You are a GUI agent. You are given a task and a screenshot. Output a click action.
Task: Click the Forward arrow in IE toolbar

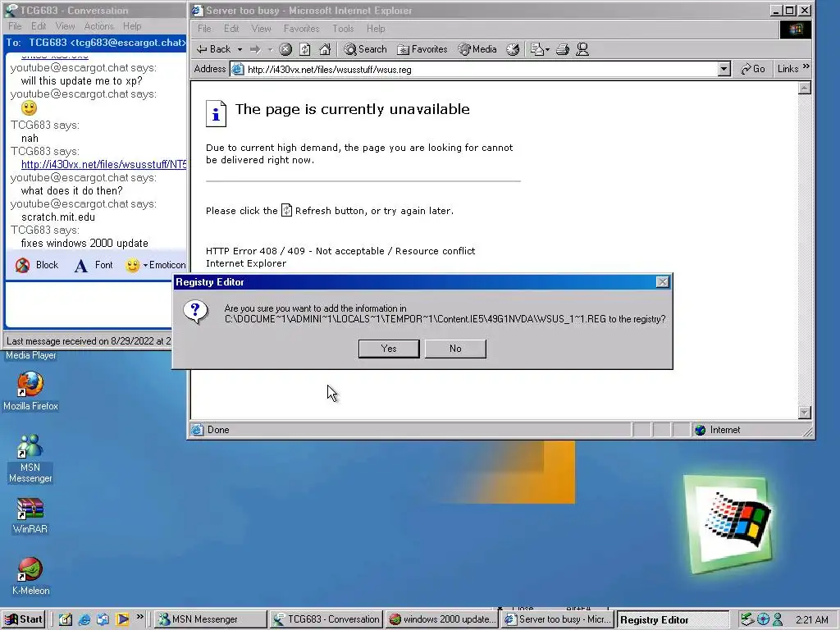[x=255, y=49]
